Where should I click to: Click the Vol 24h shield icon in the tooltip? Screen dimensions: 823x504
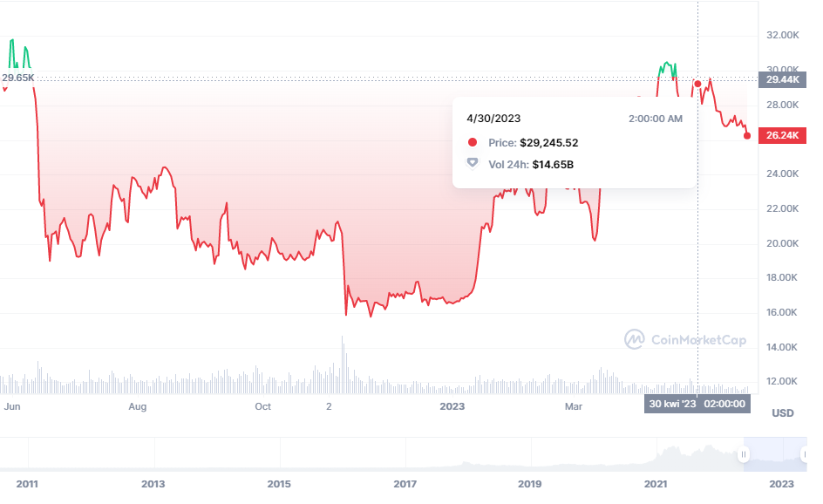coord(473,163)
